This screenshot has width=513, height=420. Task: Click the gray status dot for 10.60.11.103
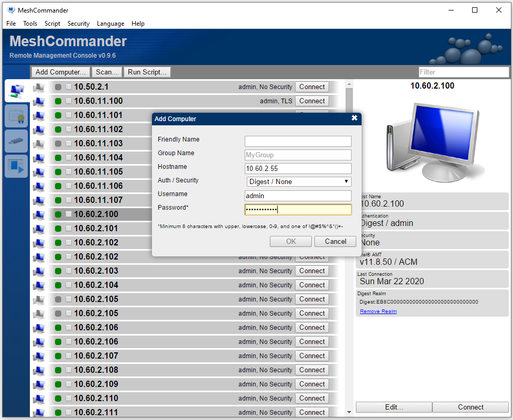(x=58, y=144)
